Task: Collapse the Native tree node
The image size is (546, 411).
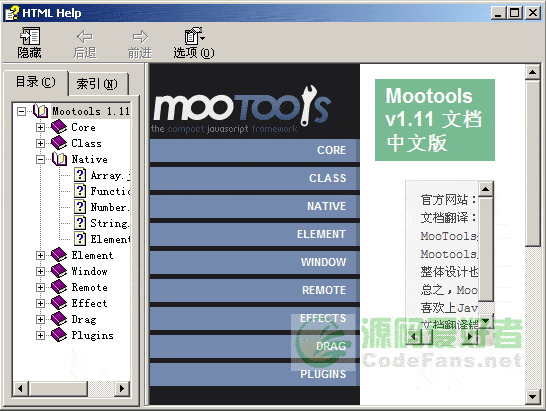Action: click(x=40, y=160)
